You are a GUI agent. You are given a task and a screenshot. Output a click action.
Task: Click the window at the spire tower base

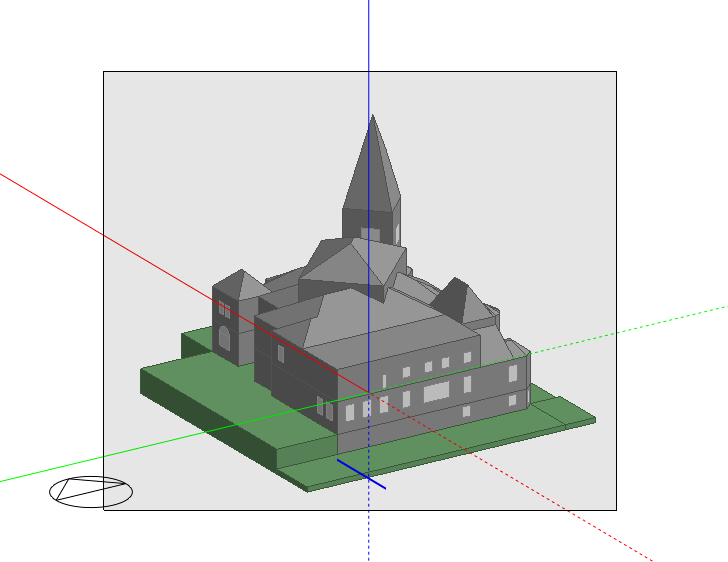pyautogui.click(x=370, y=235)
